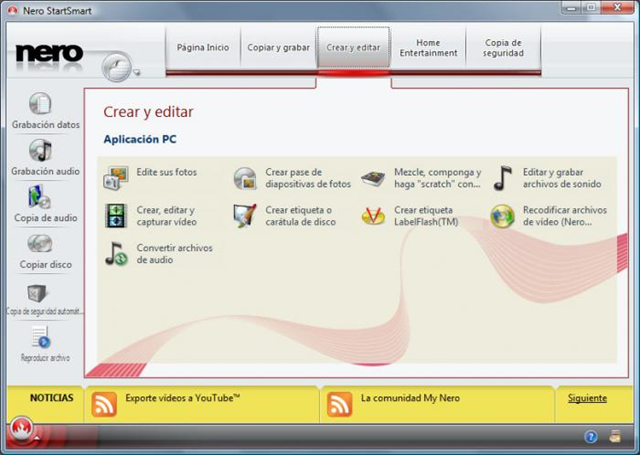Open La comunidad My Nero news link
Screen dimensions: 640x455
[410, 398]
